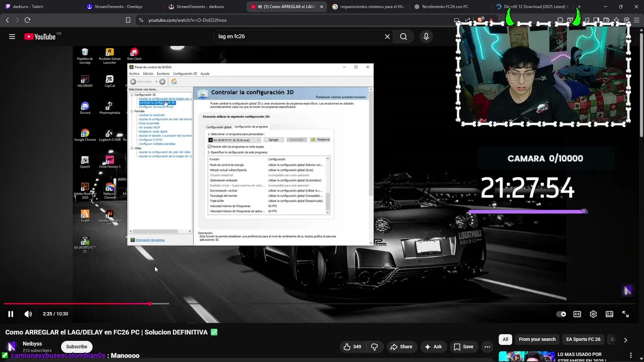
Task: Select the 'EA Sports FC 26' chip
Action: [x=583, y=339]
